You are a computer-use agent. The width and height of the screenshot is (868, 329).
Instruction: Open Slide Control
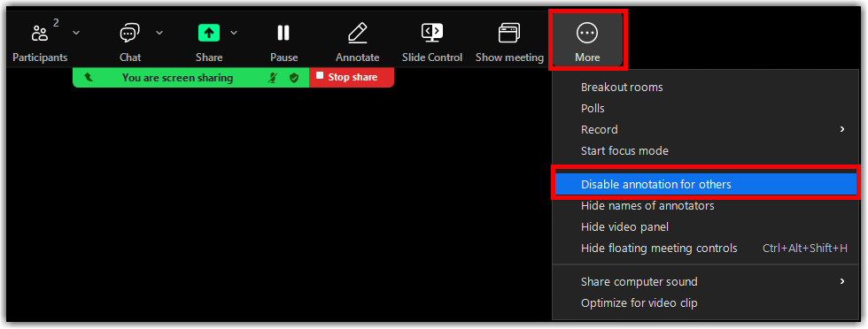coord(432,34)
